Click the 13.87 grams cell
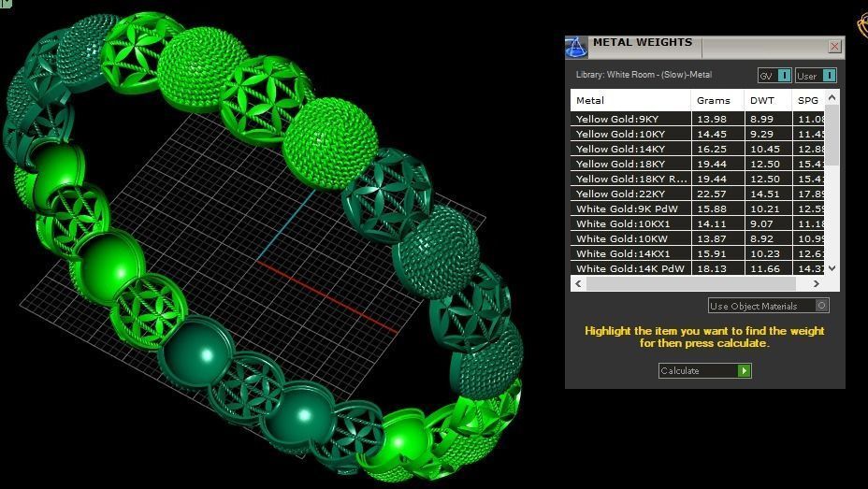Viewport: 868px width, 489px height. point(717,238)
